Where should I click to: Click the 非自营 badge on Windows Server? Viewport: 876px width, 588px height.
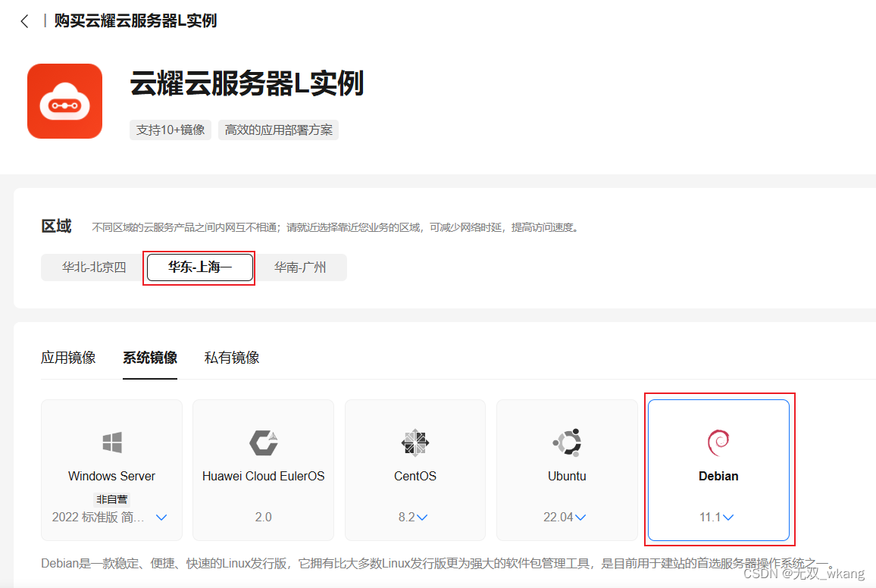111,499
